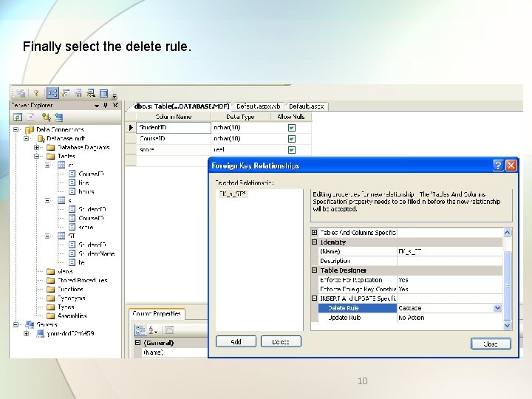Click the Alphabetical sort icon in Column Properties
The height and width of the screenshot is (399, 532).
pyautogui.click(x=153, y=330)
